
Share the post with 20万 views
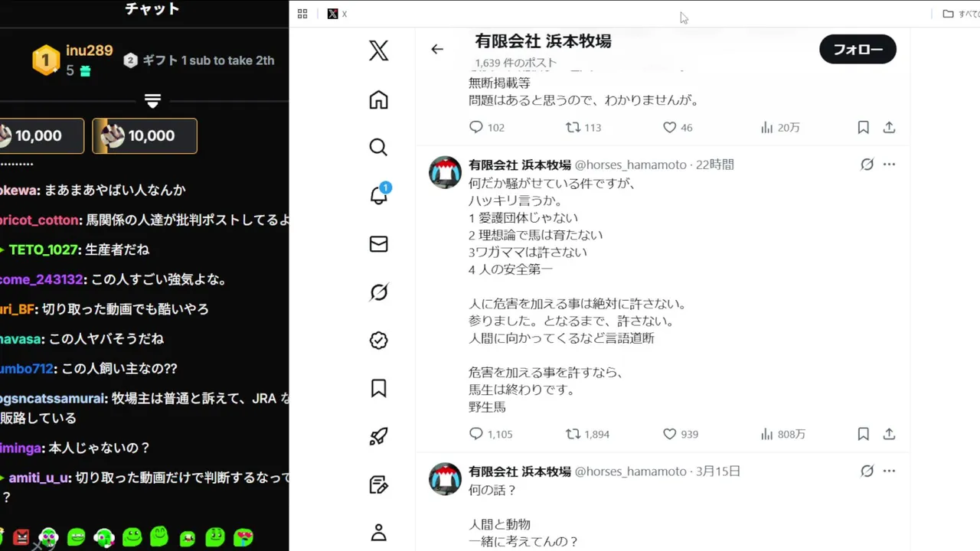point(889,128)
